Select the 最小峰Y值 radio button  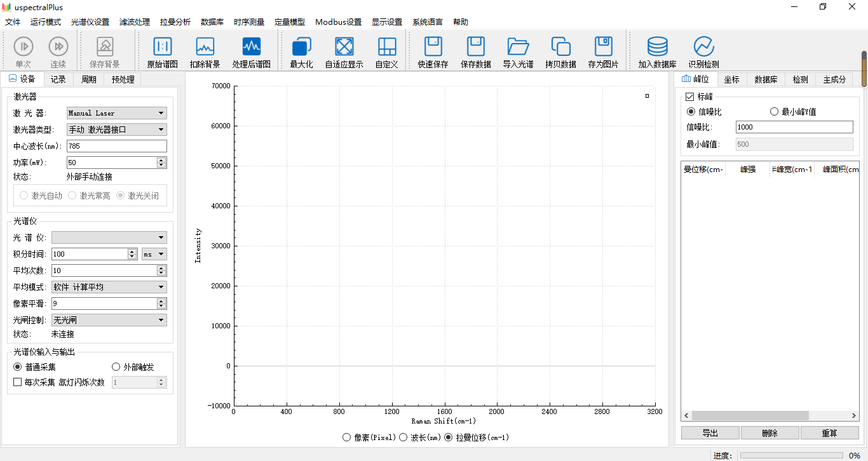coord(774,112)
